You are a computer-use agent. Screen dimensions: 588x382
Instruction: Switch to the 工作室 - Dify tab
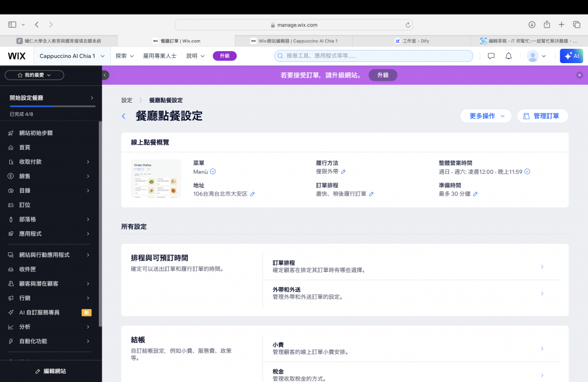(412, 41)
